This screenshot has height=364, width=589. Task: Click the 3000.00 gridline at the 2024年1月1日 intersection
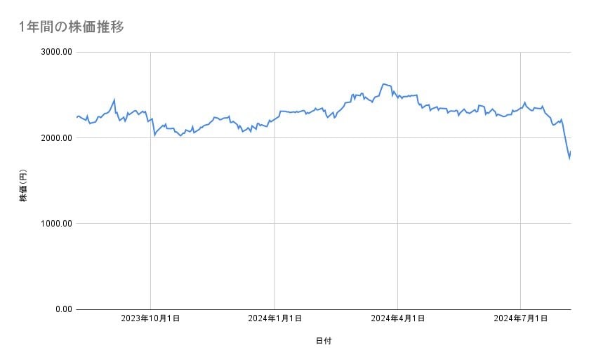point(274,53)
